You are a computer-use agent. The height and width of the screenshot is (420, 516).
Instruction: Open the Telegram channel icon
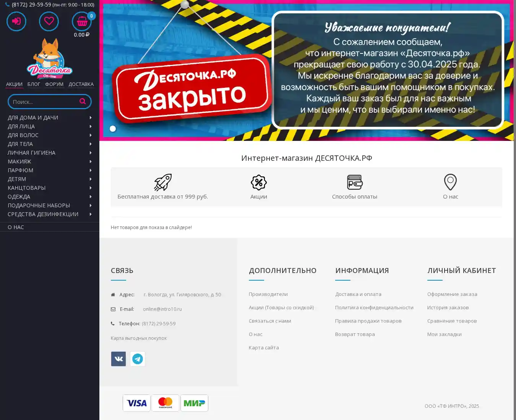[138, 359]
